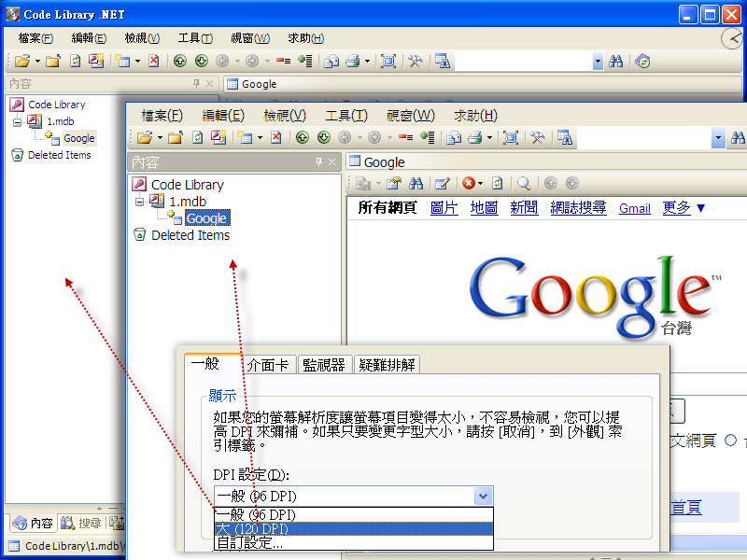Click the full-screen icon in the enlarged front window toolbar

pyautogui.click(x=511, y=137)
